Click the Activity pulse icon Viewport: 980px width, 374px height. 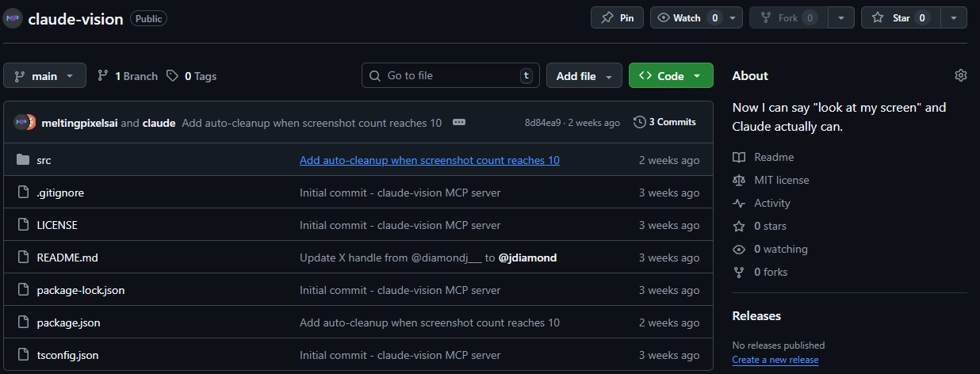pyautogui.click(x=739, y=203)
